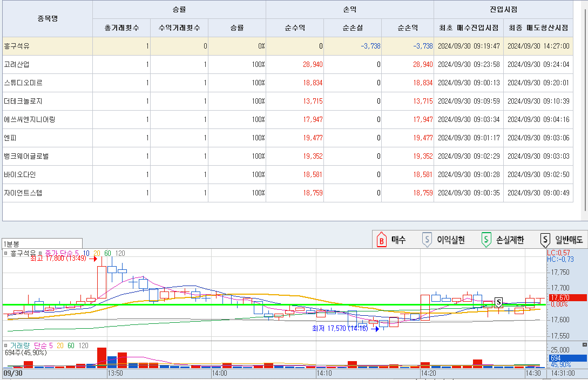This screenshot has width=588, height=380.
Task: Click the price moving average 60 label
Action: click(107, 253)
